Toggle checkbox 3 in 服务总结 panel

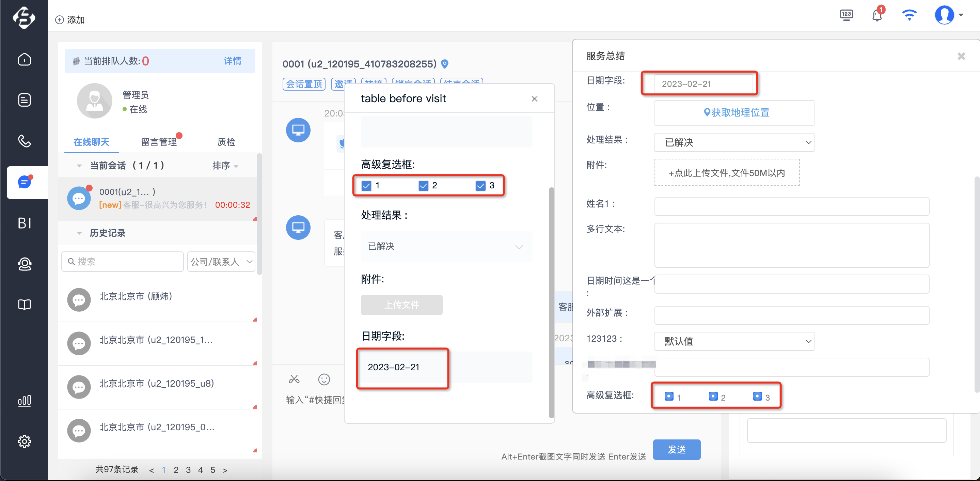[757, 396]
